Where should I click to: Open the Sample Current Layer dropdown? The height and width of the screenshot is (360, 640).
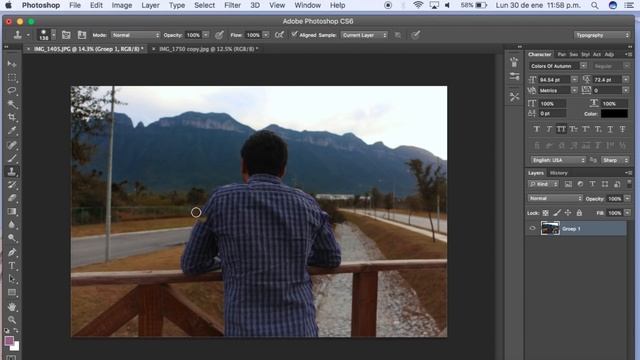[x=364, y=35]
